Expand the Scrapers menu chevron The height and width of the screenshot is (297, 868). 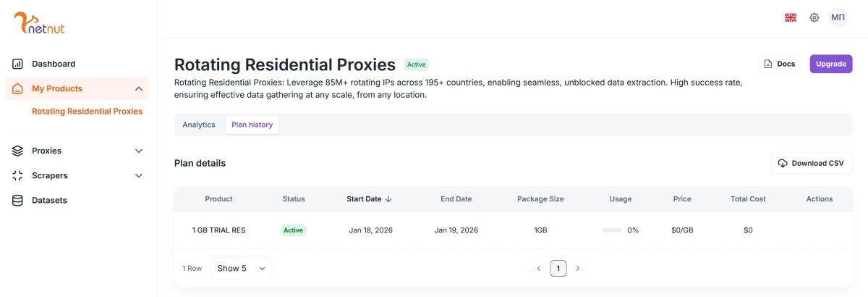[139, 175]
